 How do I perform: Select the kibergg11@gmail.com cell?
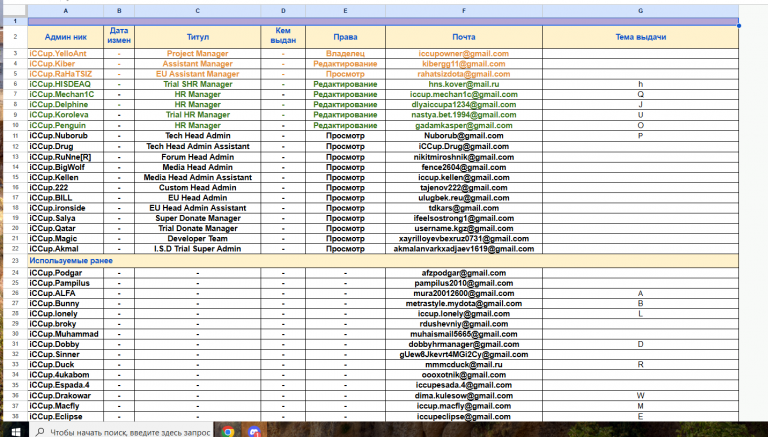pyautogui.click(x=464, y=64)
